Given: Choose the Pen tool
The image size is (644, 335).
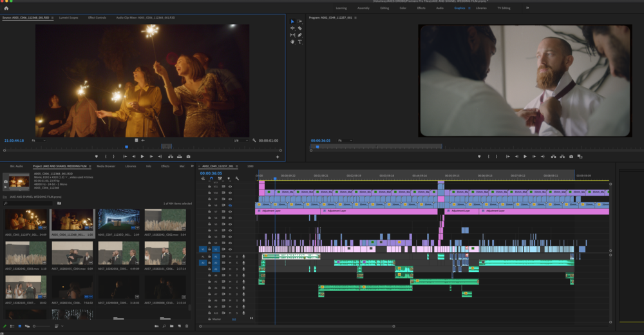Looking at the screenshot, I should [300, 35].
